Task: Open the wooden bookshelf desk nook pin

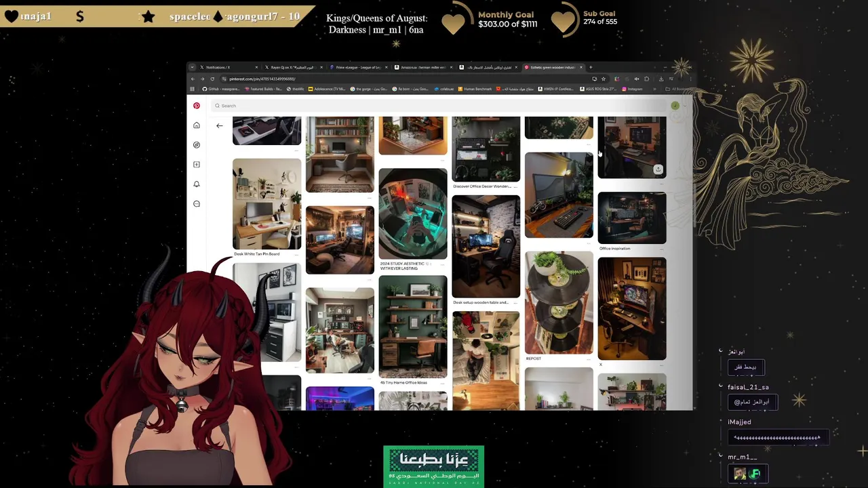Action: (340, 154)
